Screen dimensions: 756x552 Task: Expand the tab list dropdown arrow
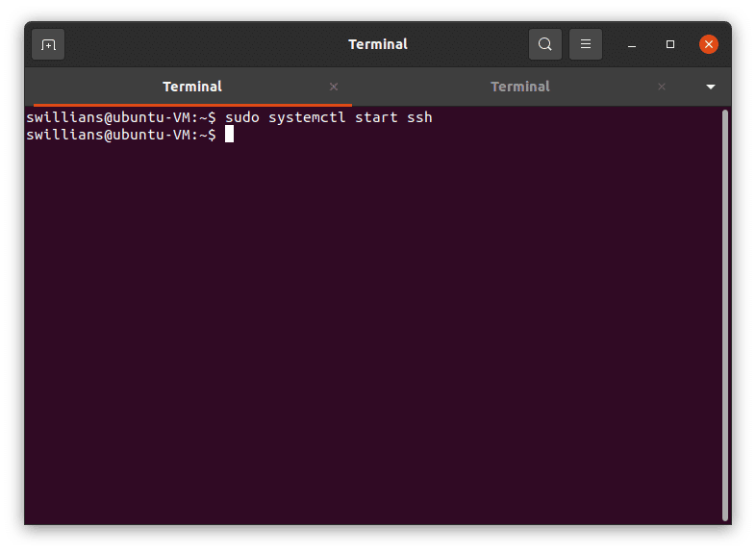711,87
